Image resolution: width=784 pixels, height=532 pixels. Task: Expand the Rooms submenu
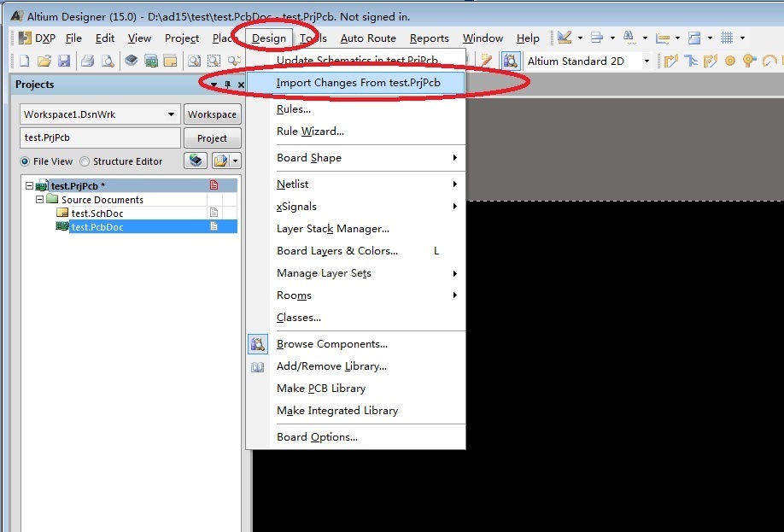point(356,295)
